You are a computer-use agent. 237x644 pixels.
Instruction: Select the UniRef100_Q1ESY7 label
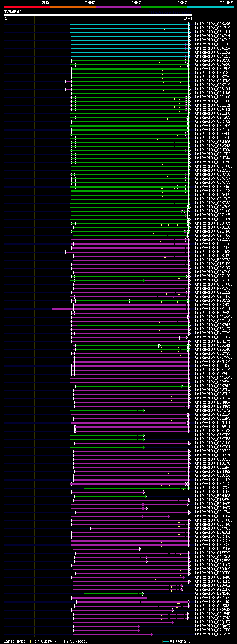click(x=213, y=553)
